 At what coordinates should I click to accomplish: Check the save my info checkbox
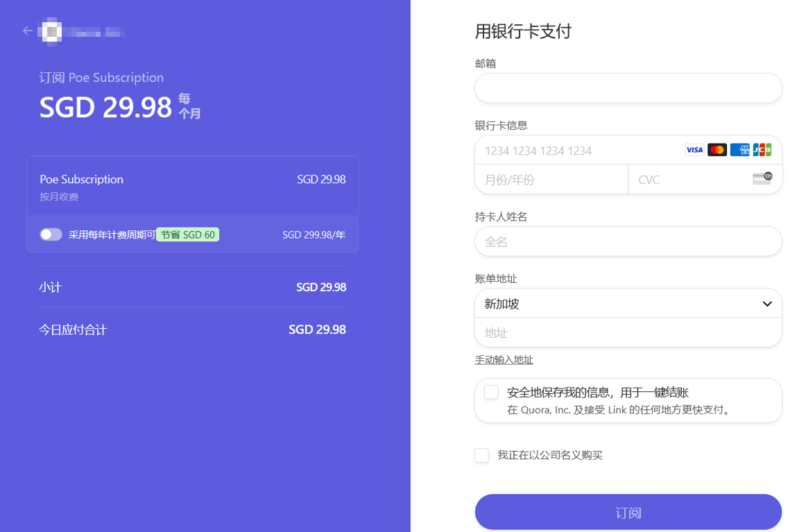pyautogui.click(x=491, y=393)
